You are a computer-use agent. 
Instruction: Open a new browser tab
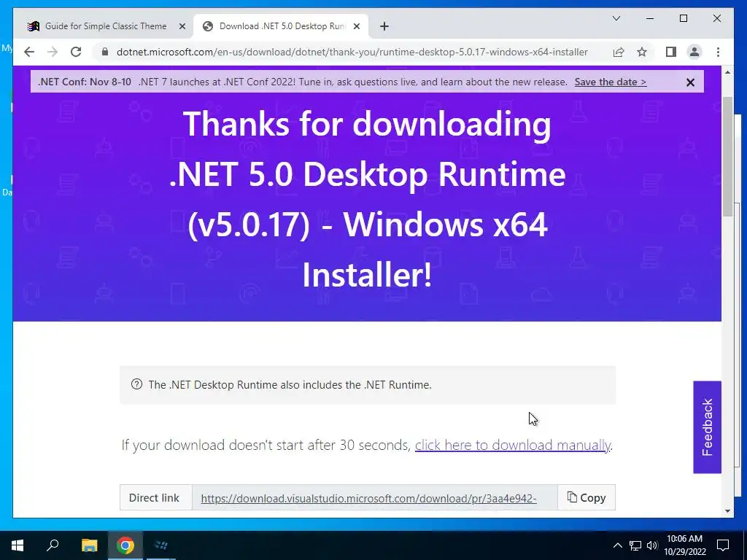point(384,26)
